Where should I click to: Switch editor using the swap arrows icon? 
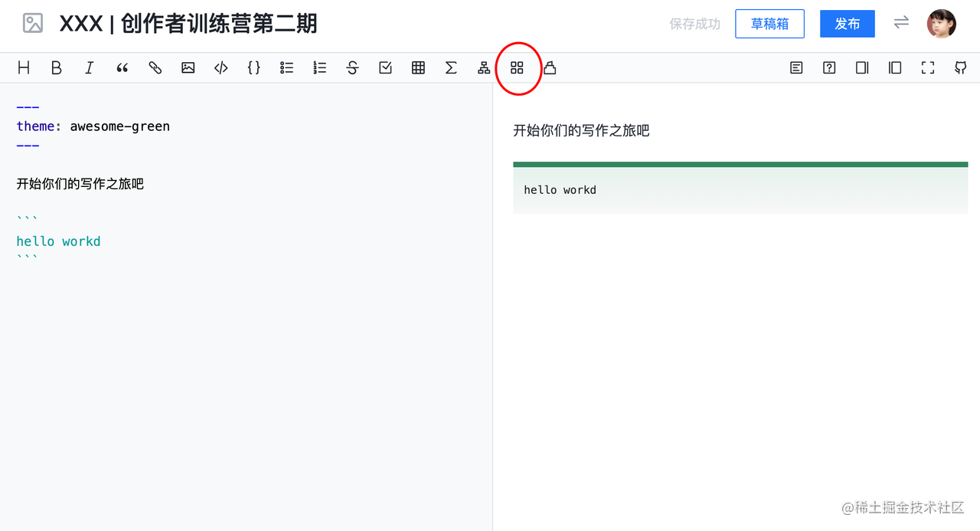901,23
